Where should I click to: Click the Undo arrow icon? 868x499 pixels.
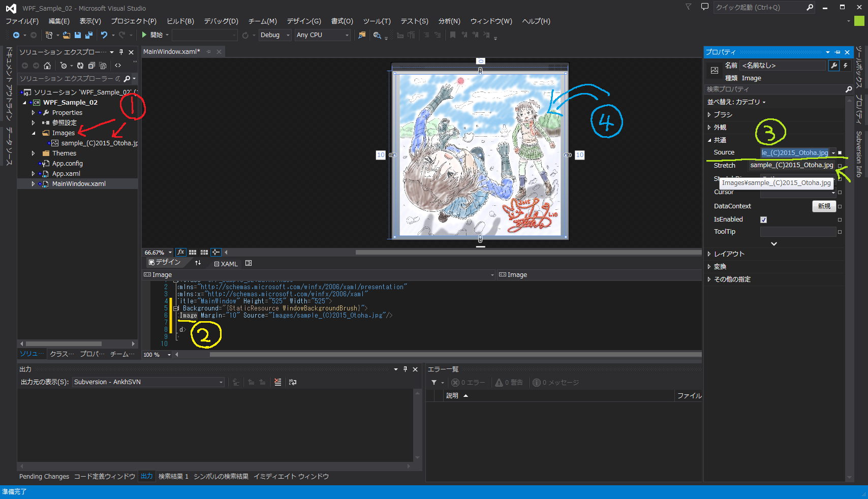pyautogui.click(x=104, y=35)
